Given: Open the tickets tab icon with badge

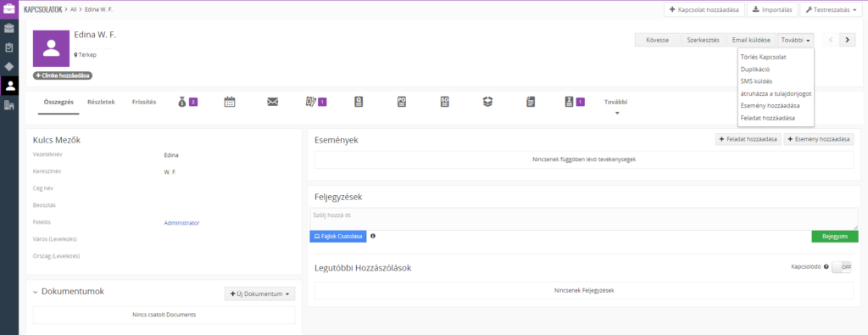Looking at the screenshot, I should 311,102.
